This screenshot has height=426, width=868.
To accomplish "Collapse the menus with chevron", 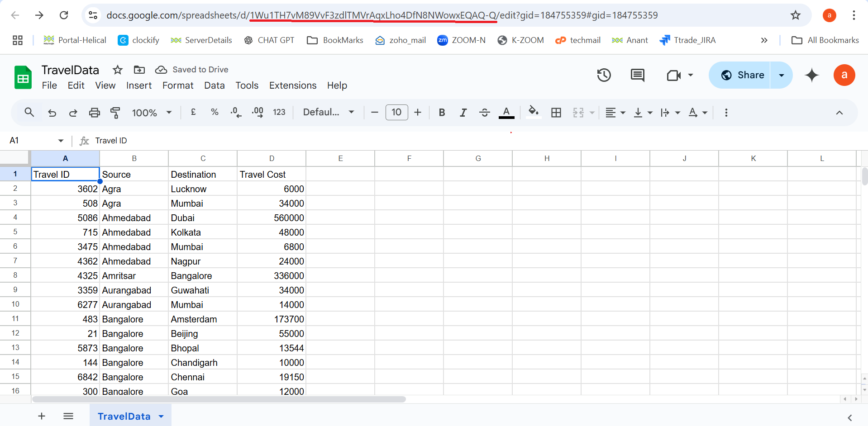I will click(x=839, y=113).
